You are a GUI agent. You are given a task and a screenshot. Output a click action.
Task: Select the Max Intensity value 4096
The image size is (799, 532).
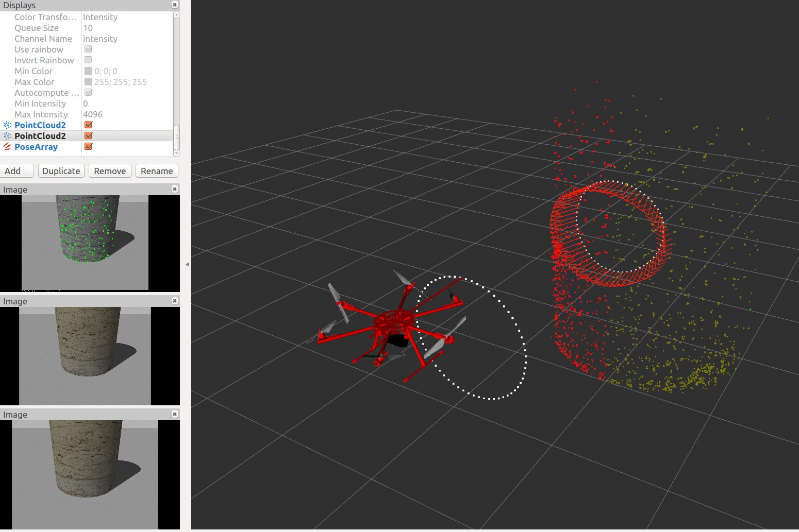[x=93, y=114]
